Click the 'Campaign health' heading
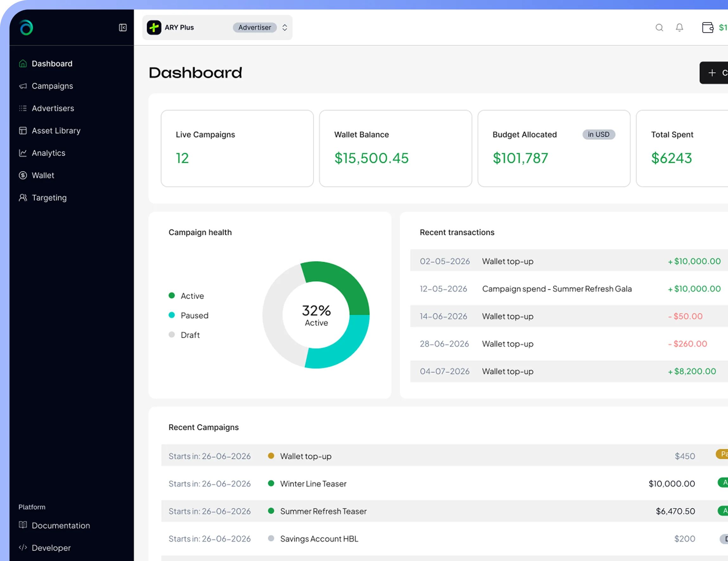Image resolution: width=728 pixels, height=561 pixels. [200, 232]
